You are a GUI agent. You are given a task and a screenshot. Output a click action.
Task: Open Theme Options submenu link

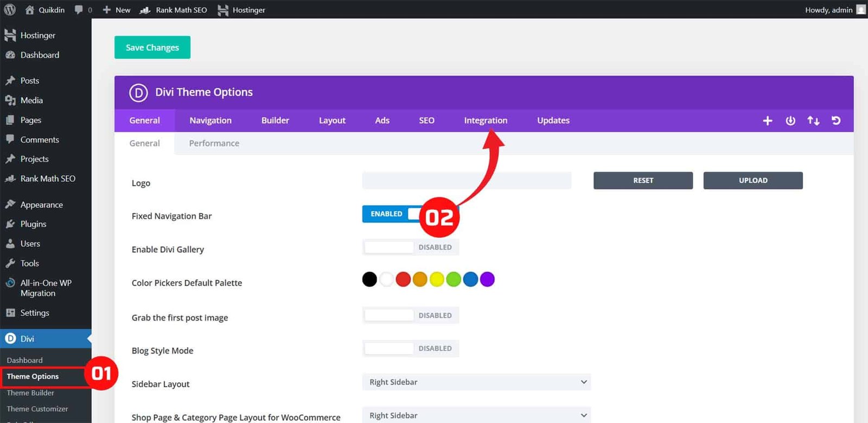[33, 376]
